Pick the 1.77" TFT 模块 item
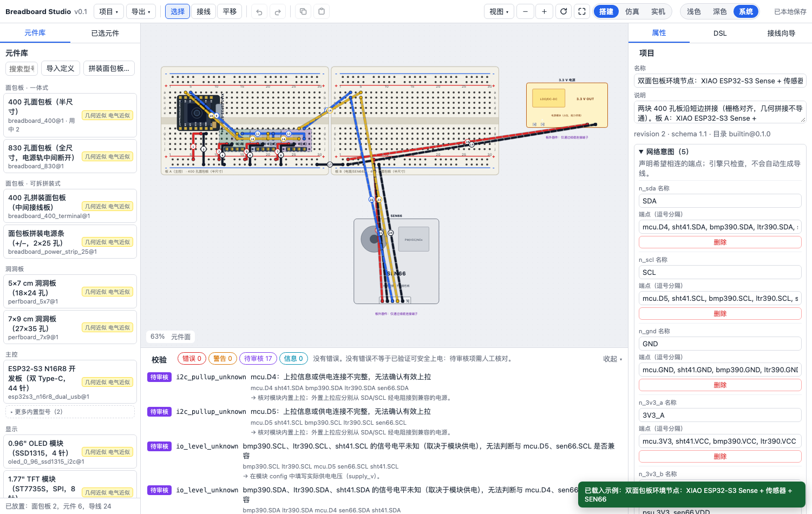Screen dimensions: 812x514 pyautogui.click(x=70, y=484)
